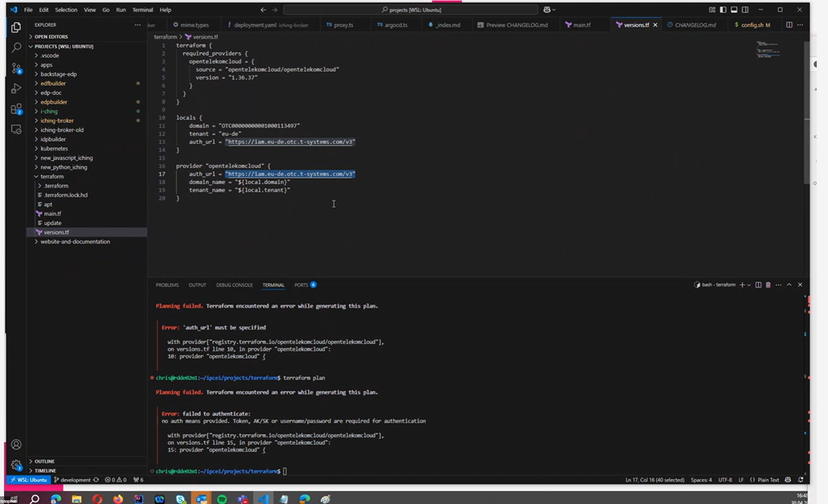Click the editor minimap preview
The height and width of the screenshot is (504, 828).
click(x=768, y=49)
